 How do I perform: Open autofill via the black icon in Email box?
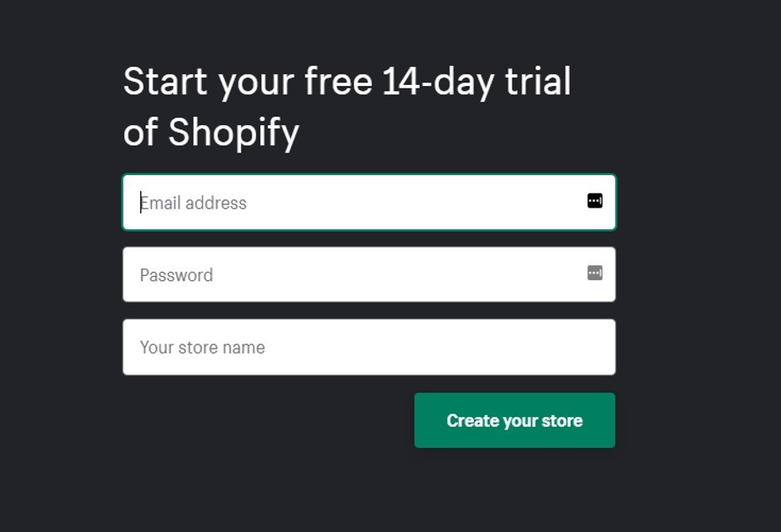(x=595, y=201)
